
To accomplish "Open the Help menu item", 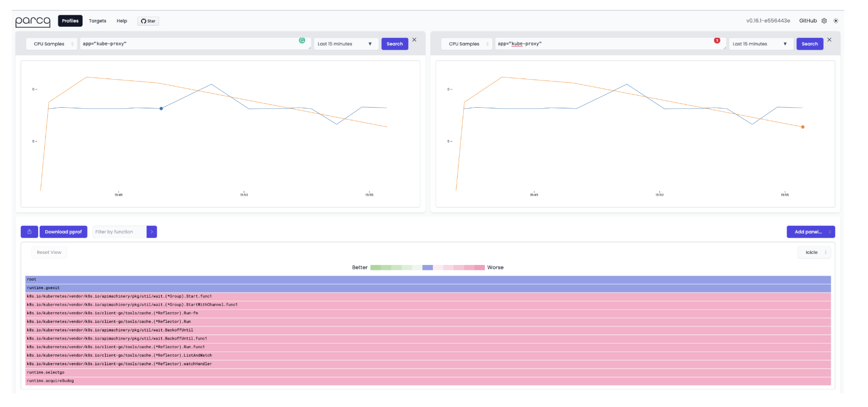I will pyautogui.click(x=122, y=21).
